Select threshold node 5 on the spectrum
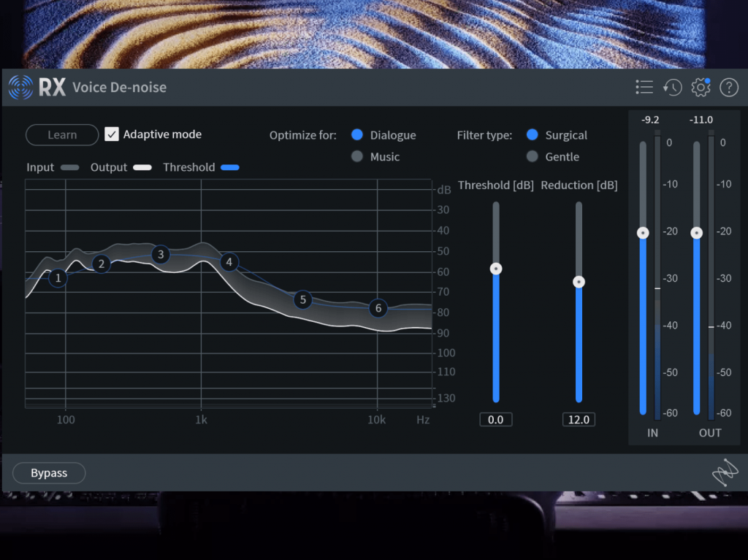This screenshot has height=560, width=748. [x=303, y=299]
